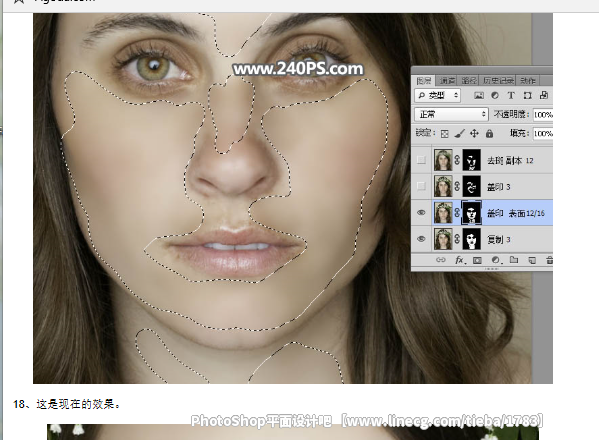Select the mask of 盖印 表面12/16 layer
Image resolution: width=599 pixels, height=440 pixels.
click(471, 213)
